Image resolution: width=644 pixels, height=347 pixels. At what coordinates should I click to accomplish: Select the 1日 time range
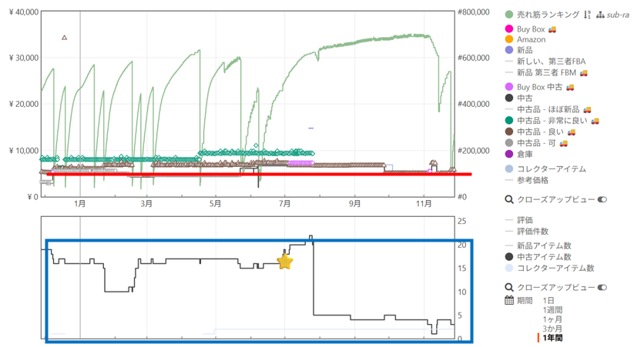point(548,300)
